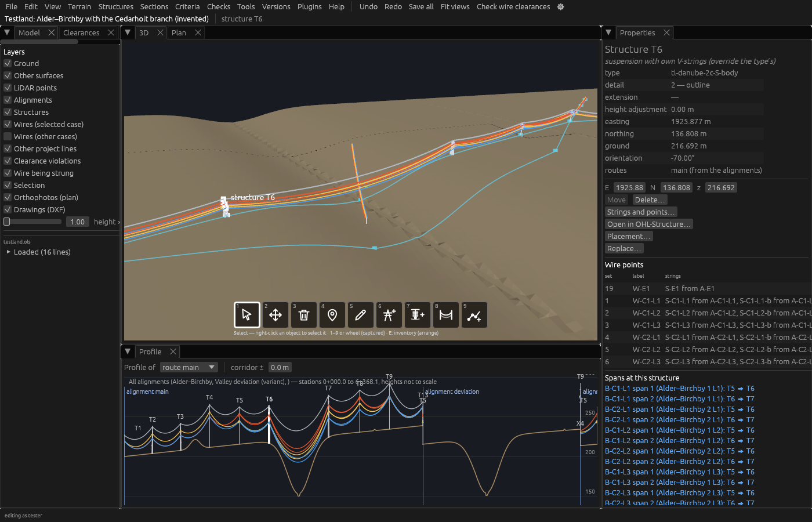812x522 pixels.
Task: Adjust the height exaggeration slider
Action: coord(32,222)
